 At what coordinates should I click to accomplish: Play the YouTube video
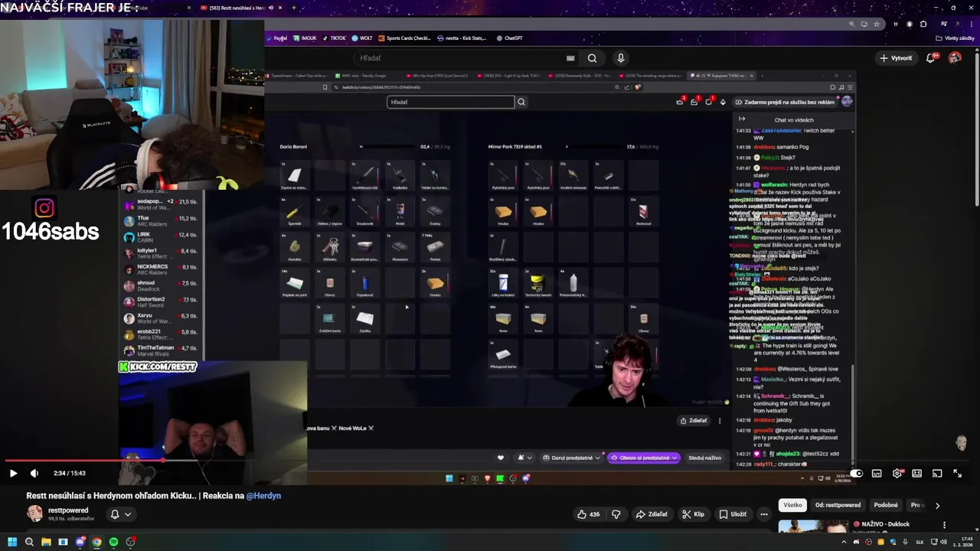pyautogui.click(x=13, y=474)
